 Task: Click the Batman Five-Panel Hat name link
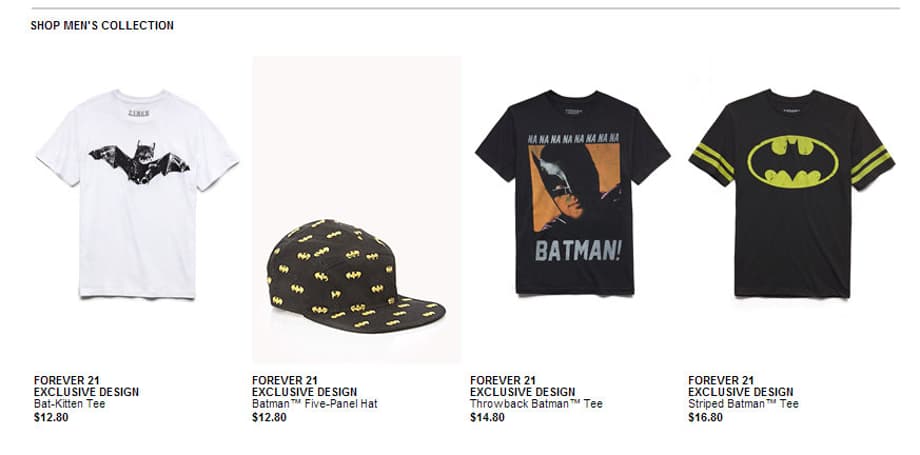tap(315, 404)
